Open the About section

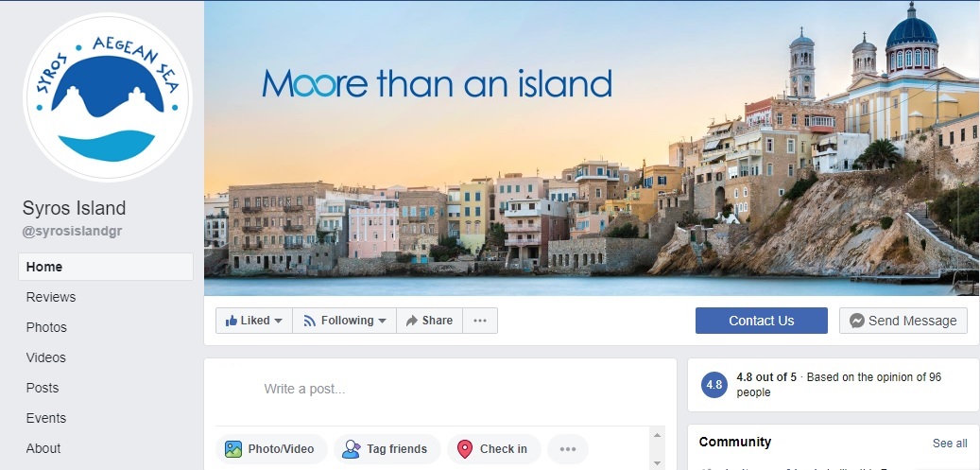pos(43,448)
